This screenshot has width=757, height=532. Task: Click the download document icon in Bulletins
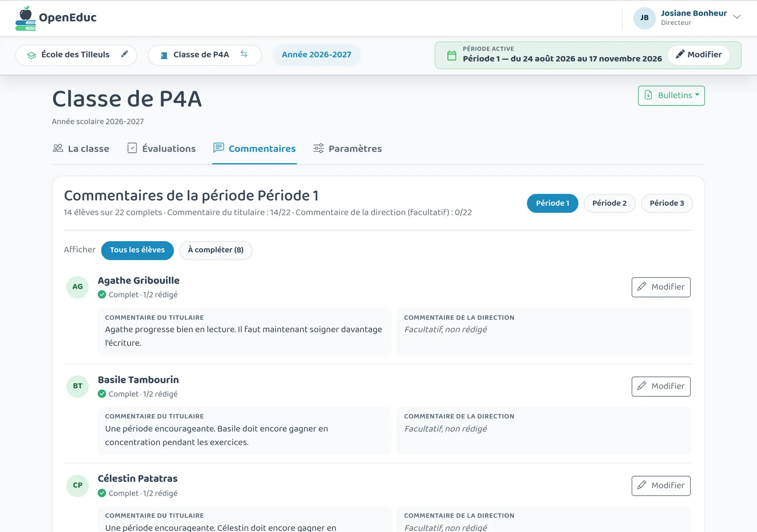[x=649, y=95]
